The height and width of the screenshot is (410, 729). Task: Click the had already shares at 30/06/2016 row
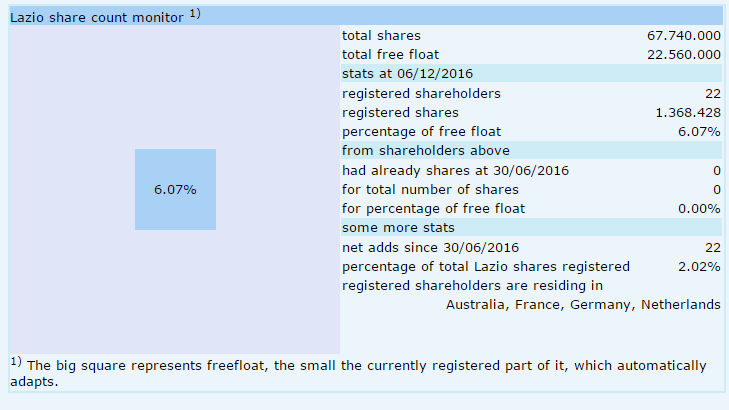(x=455, y=170)
